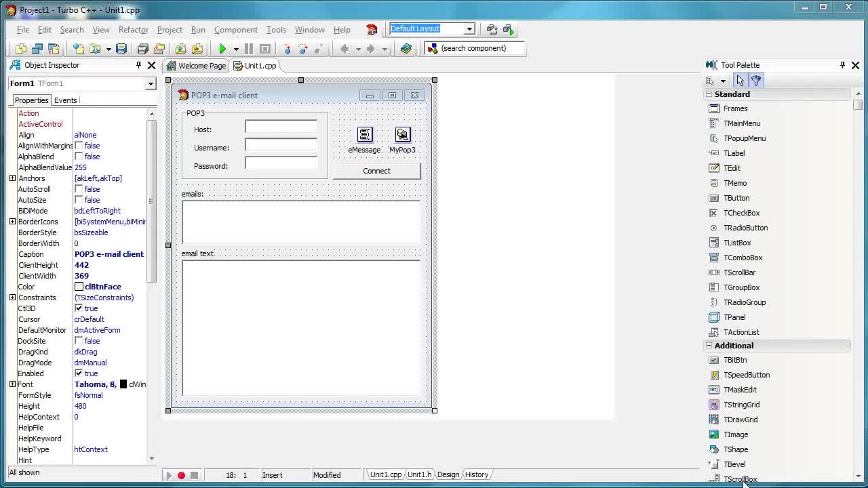Pick TButton from the Tool Palette
The image size is (868, 488).
(729, 198)
